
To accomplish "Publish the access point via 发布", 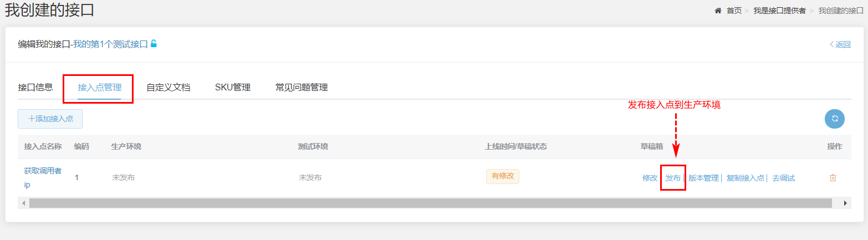I will click(673, 178).
